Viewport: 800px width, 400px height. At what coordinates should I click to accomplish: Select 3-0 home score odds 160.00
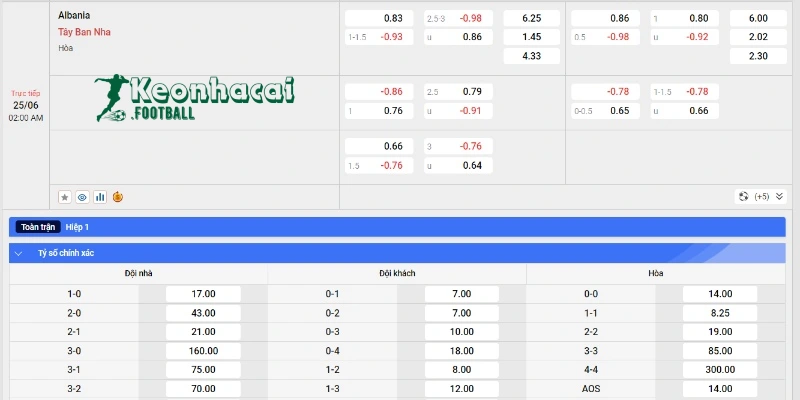[203, 351]
